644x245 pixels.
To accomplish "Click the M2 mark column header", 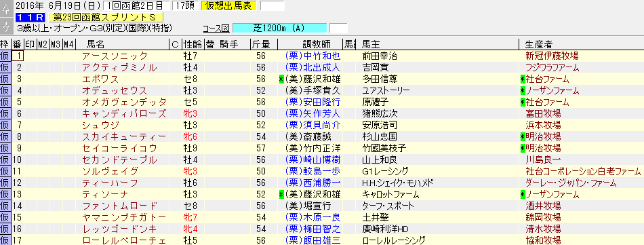I will click(43, 44).
